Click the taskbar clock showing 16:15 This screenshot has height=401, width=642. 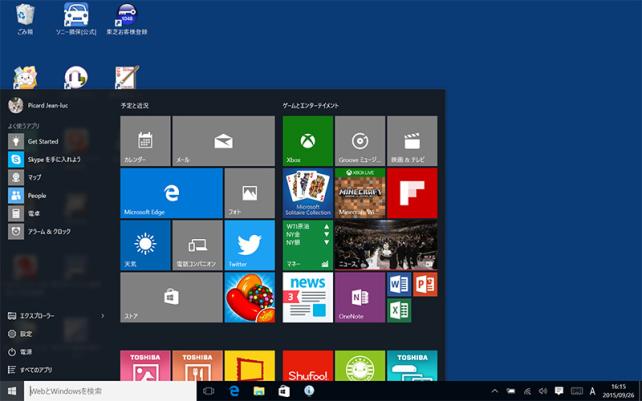619,391
